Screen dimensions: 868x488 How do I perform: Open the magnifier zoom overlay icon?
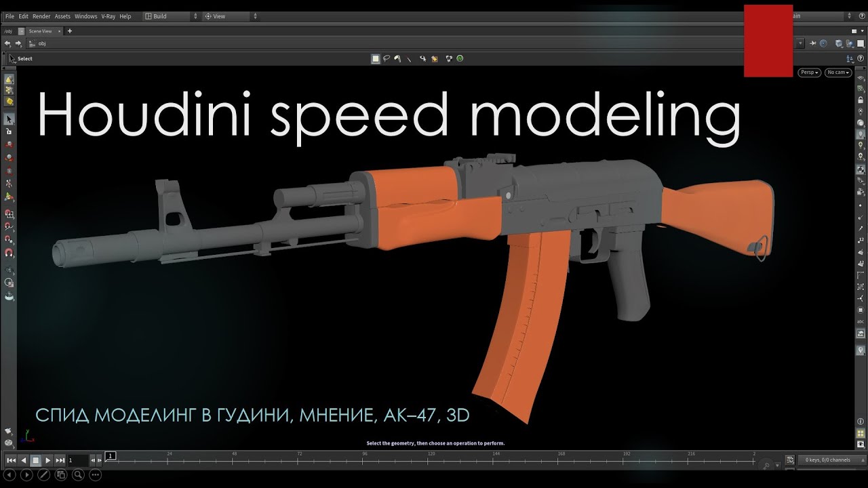(x=78, y=475)
